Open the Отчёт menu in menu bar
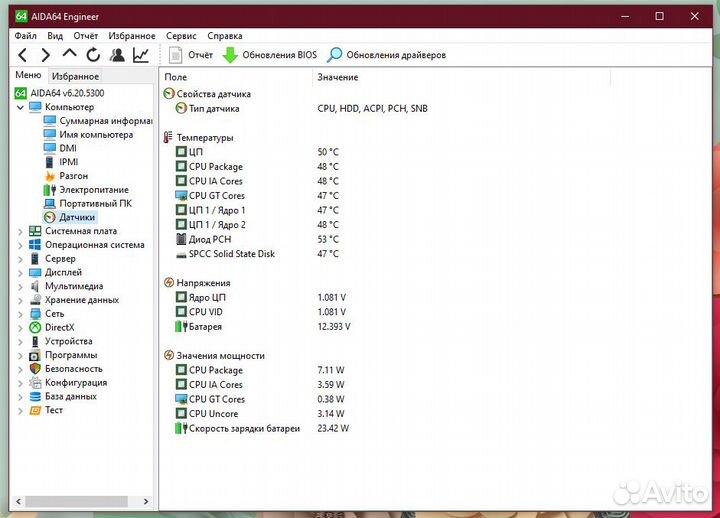This screenshot has width=720, height=518. pyautogui.click(x=86, y=36)
